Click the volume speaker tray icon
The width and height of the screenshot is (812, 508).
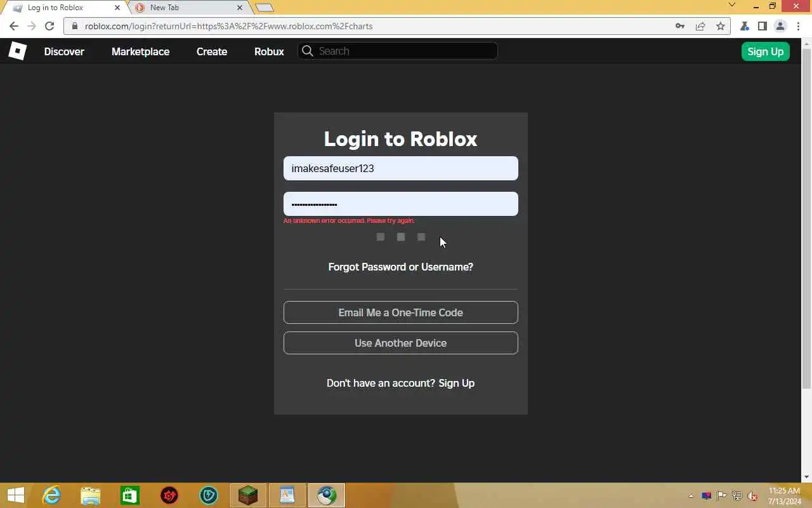point(752,496)
